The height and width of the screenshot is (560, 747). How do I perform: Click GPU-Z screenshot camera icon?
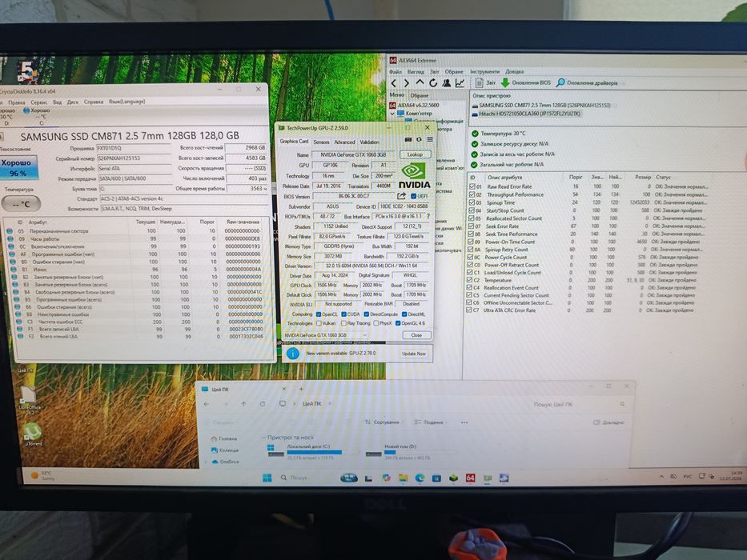pyautogui.click(x=408, y=139)
